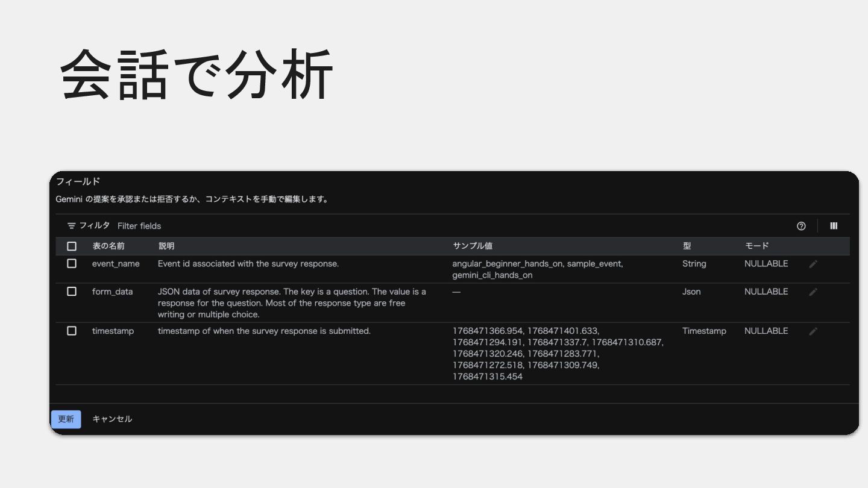Click the 'Gemini の提案を承認または拒否' instruction text

click(192, 199)
